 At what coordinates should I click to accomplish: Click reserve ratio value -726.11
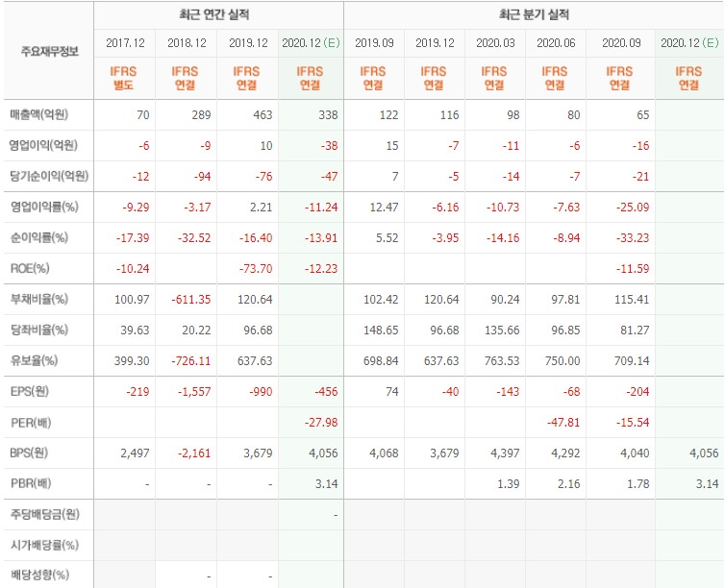tap(191, 361)
